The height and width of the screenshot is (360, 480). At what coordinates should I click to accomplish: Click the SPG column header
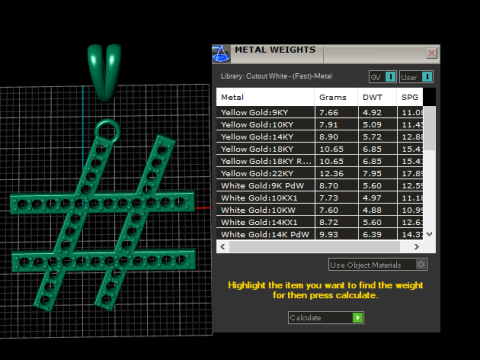410,97
